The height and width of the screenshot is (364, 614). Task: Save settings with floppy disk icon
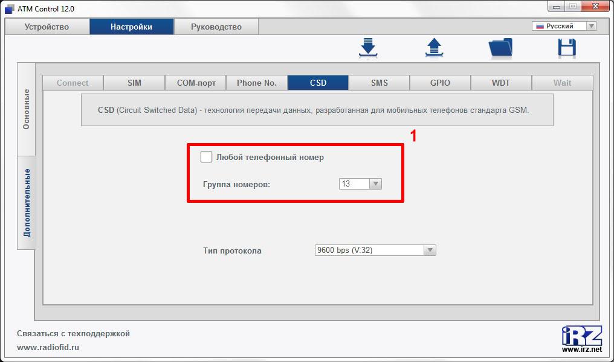(567, 48)
